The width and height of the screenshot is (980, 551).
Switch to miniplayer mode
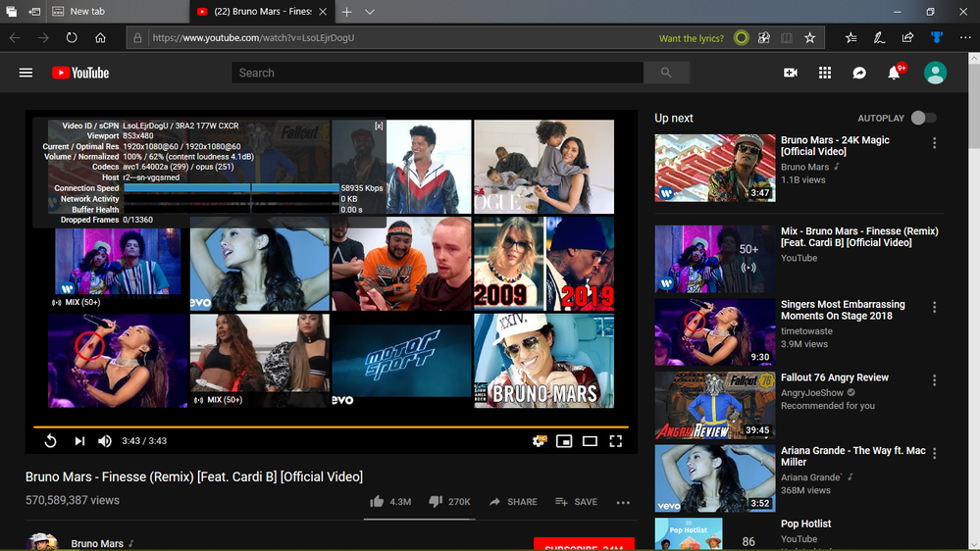[x=564, y=441]
